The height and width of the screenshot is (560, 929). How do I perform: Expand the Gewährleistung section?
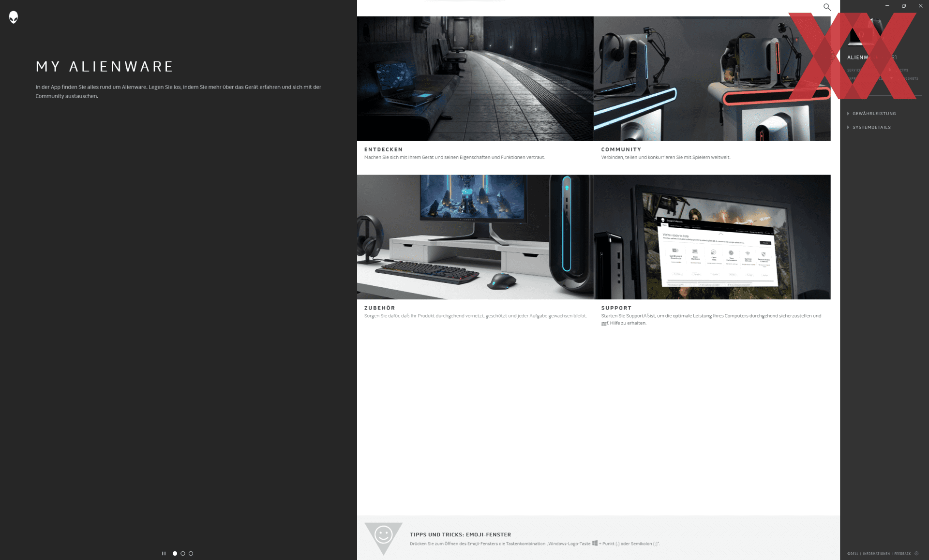point(871,114)
